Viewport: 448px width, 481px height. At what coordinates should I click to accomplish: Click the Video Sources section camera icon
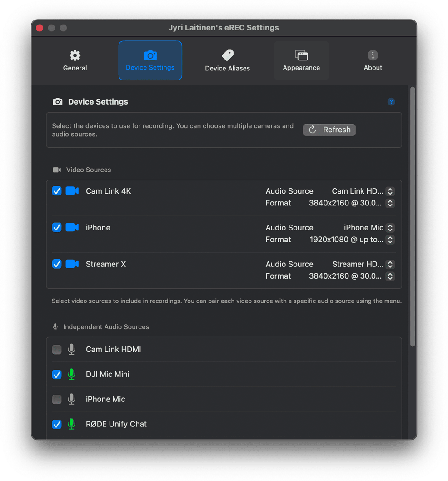(x=56, y=169)
